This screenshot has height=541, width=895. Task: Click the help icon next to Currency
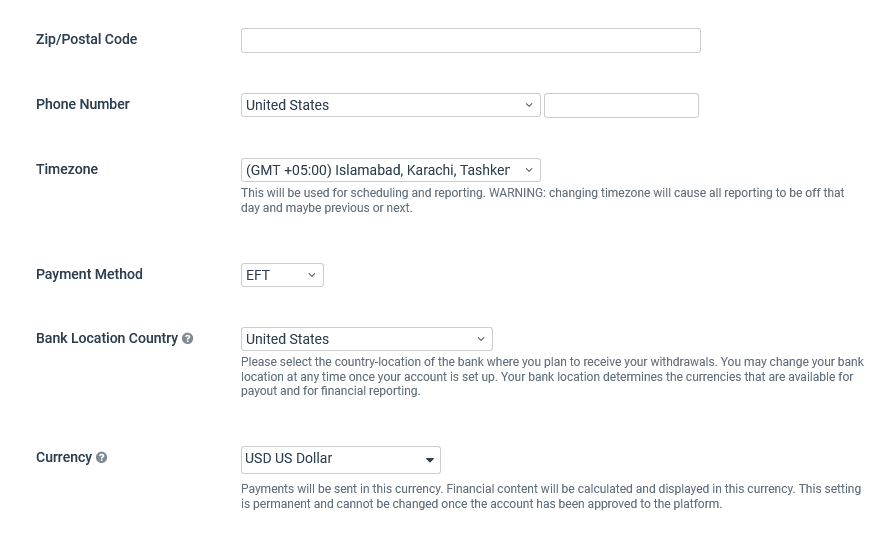[x=102, y=458]
